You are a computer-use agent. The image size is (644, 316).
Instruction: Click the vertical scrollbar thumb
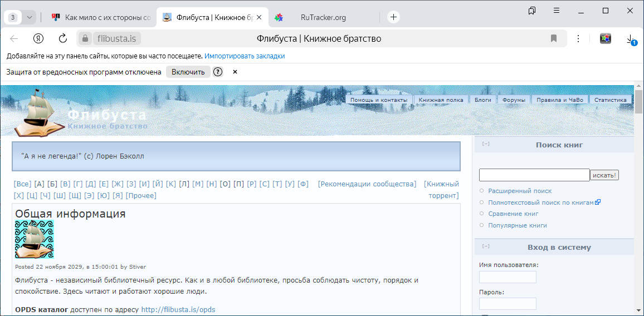pos(638,102)
